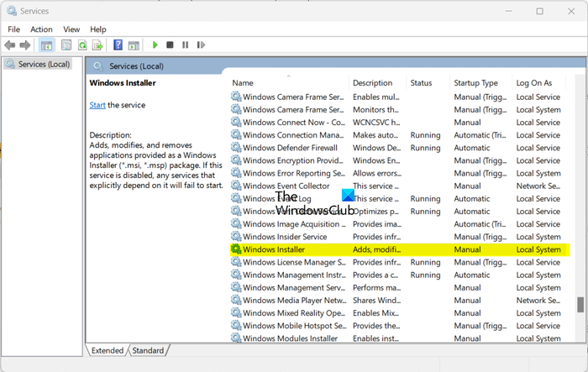Open the Action menu
The width and height of the screenshot is (588, 372).
point(41,29)
